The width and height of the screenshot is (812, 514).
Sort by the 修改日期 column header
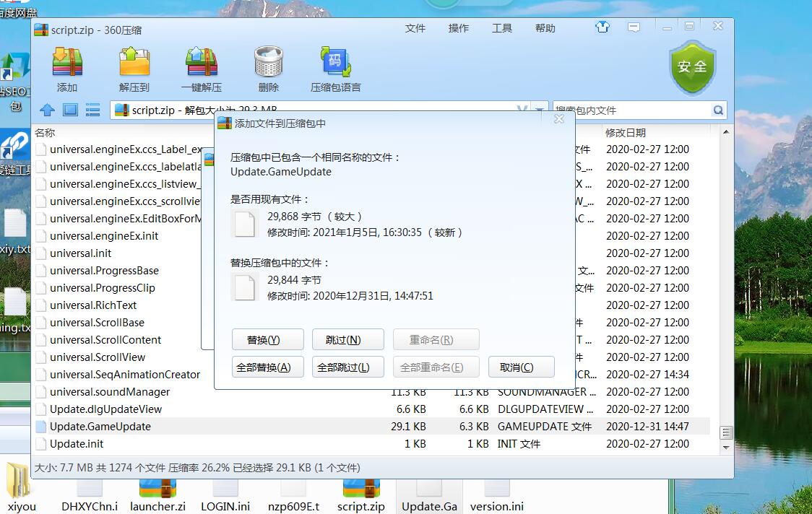625,133
